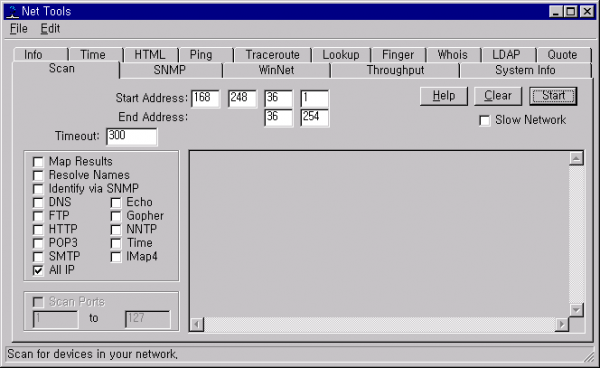
Task: Maximize the Net Tools window
Action: [570, 12]
